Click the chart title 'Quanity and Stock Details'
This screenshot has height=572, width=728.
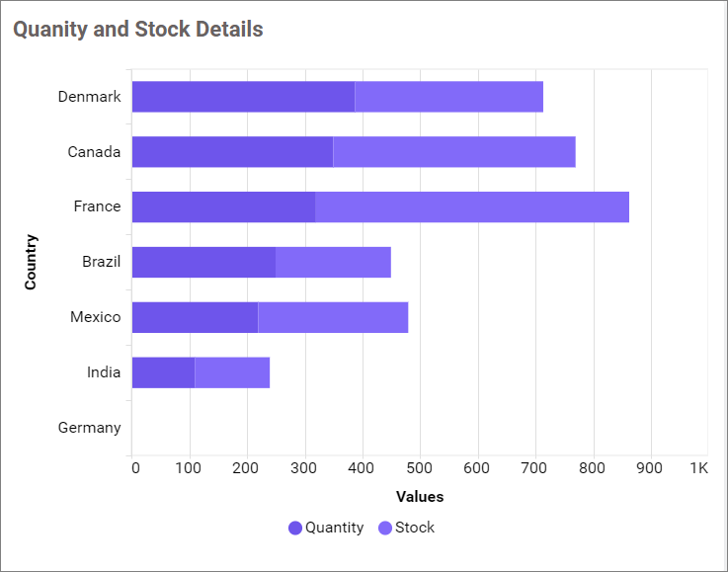coord(137,30)
